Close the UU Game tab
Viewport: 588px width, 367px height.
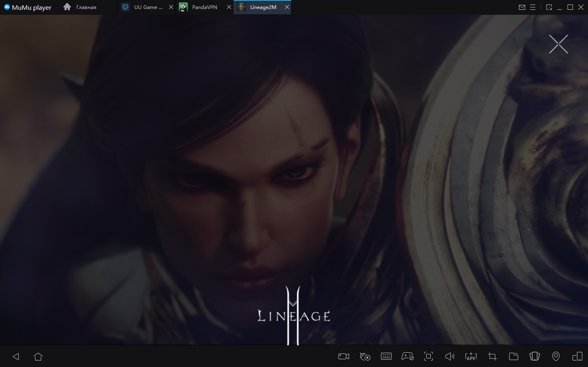(171, 7)
